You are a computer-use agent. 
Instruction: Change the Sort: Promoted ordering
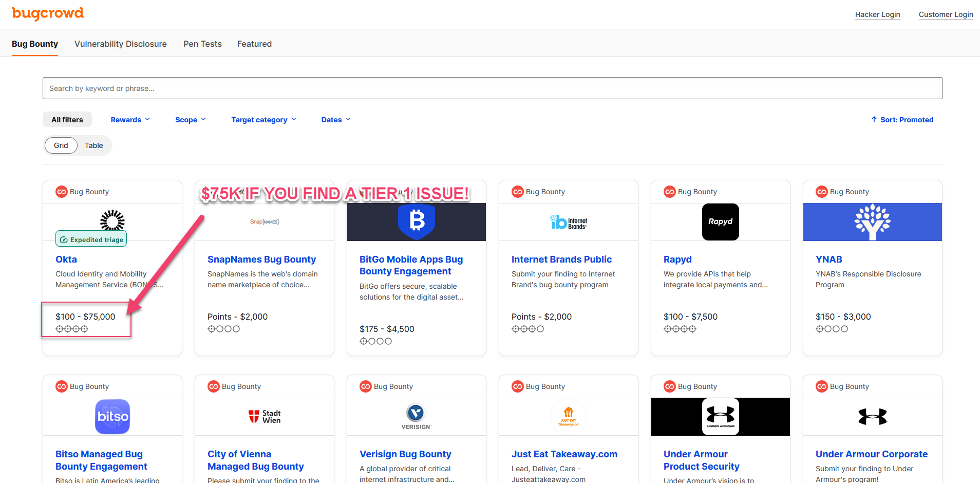(902, 120)
